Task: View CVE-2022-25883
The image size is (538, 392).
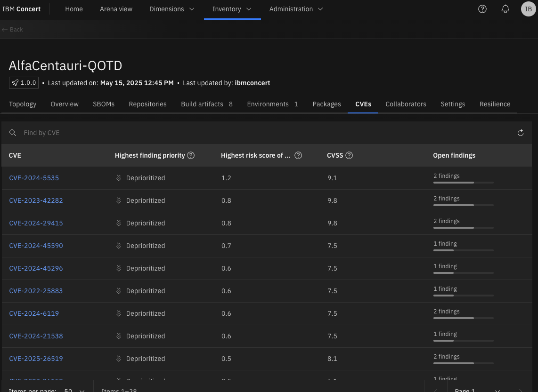Action: (x=36, y=291)
